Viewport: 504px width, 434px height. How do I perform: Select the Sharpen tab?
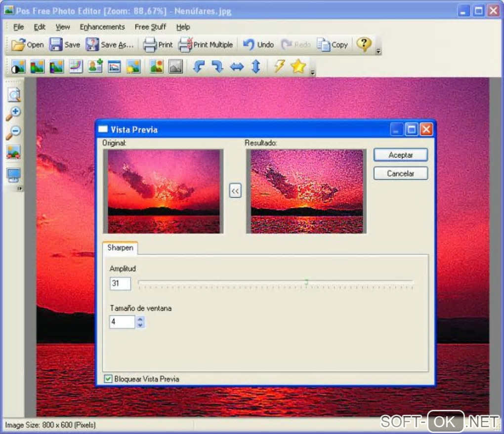click(120, 248)
